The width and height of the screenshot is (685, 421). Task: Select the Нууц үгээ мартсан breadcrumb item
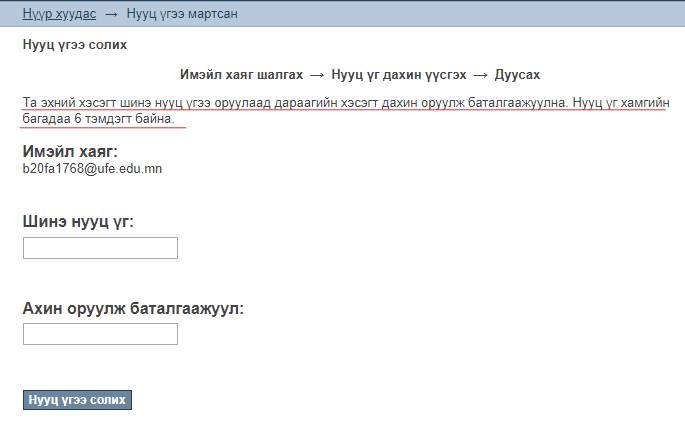pos(182,14)
